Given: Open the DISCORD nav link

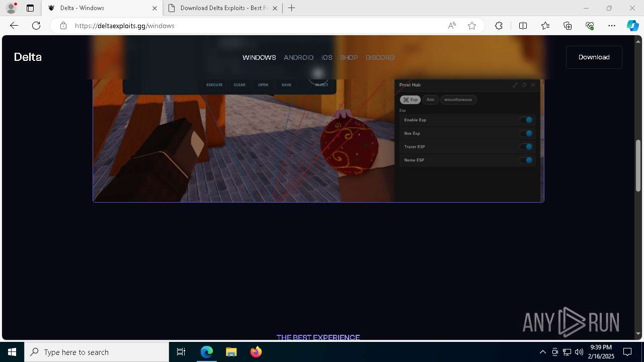Looking at the screenshot, I should click(x=380, y=57).
